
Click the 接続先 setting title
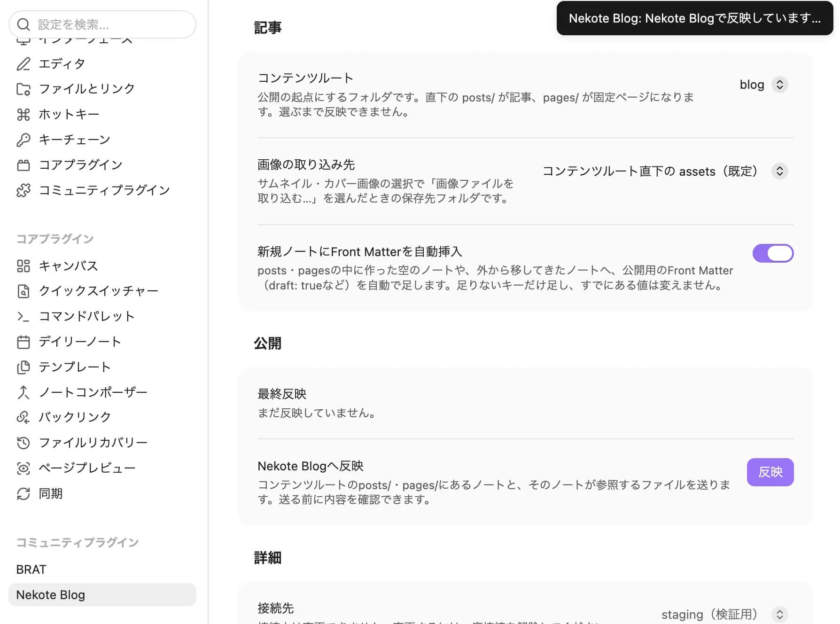(x=276, y=608)
